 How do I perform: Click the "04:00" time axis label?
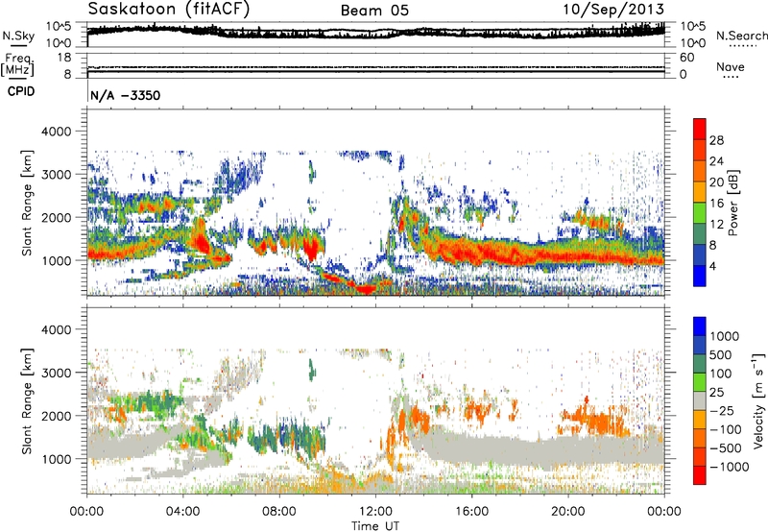[x=182, y=512]
